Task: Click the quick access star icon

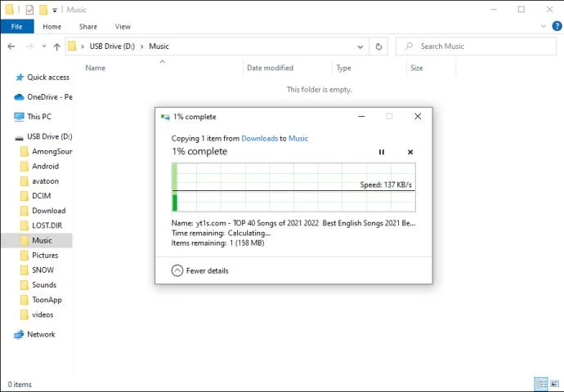Action: [20, 78]
